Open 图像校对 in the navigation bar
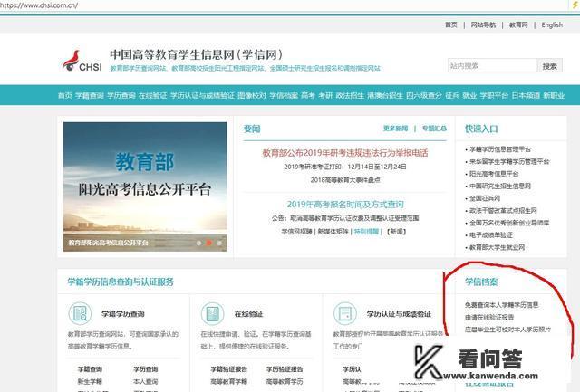This screenshot has height=392, width=580. [x=252, y=95]
